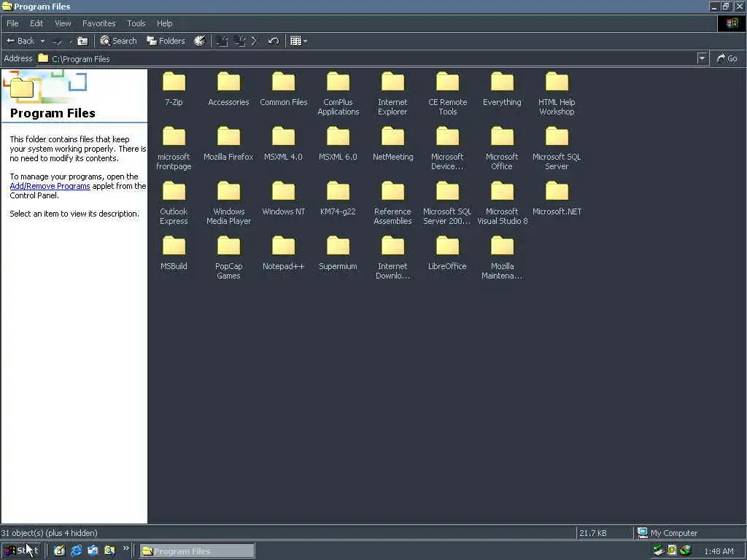Select the Microsoft Device... folder
Image resolution: width=747 pixels, height=560 pixels.
(x=447, y=147)
